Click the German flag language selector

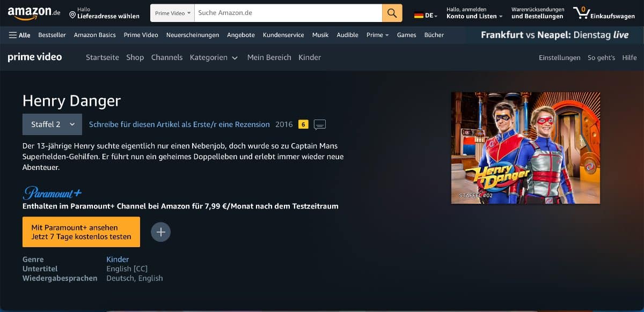tap(426, 16)
